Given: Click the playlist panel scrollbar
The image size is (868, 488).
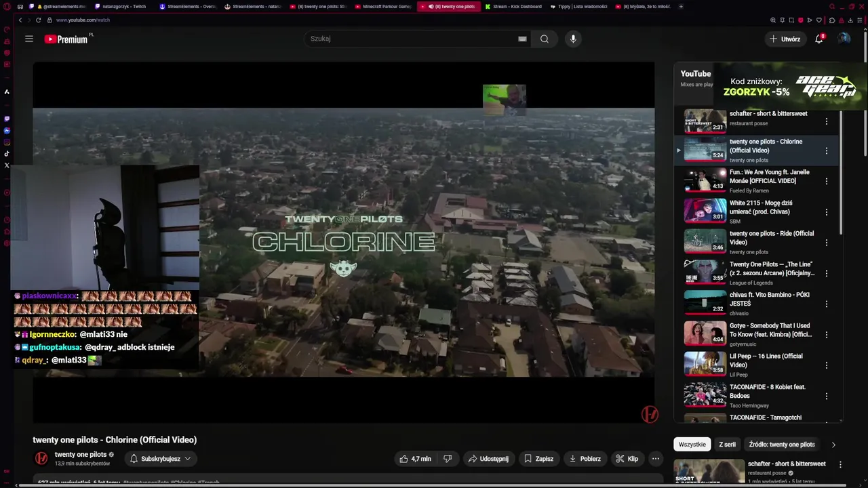Looking at the screenshot, I should tap(841, 173).
